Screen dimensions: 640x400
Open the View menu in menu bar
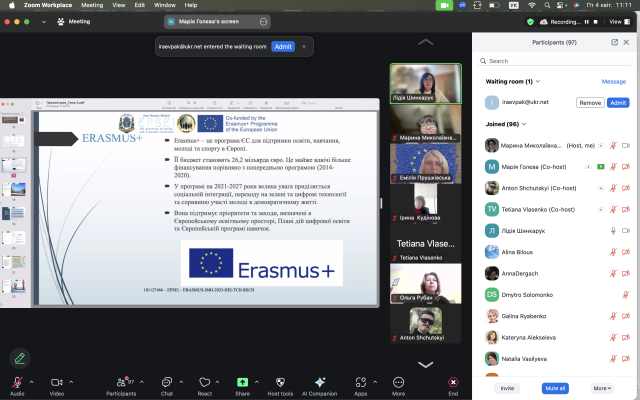tap(119, 5)
